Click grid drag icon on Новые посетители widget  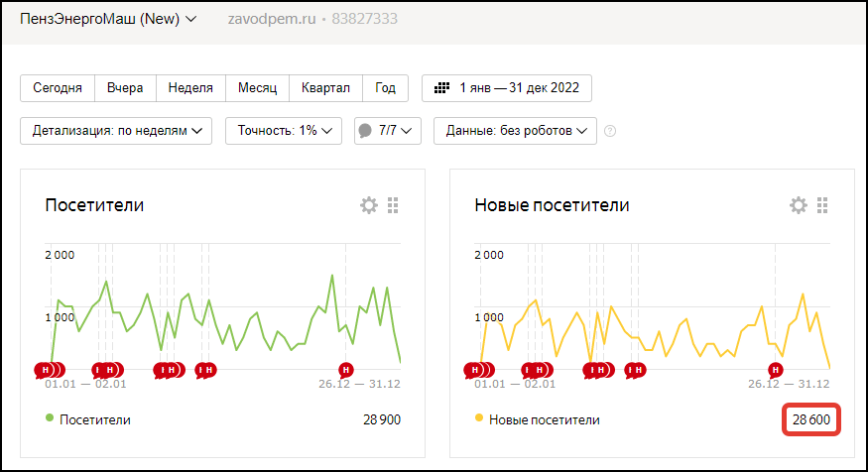[x=822, y=205]
